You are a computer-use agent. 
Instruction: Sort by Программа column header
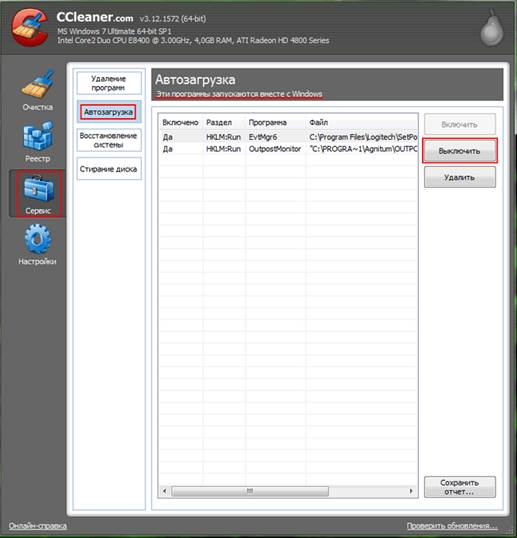(x=276, y=122)
